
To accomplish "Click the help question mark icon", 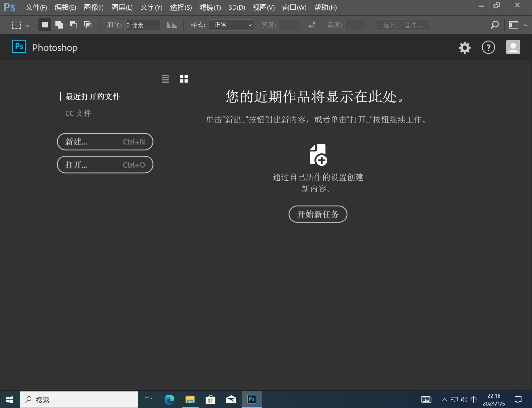I will pos(488,47).
